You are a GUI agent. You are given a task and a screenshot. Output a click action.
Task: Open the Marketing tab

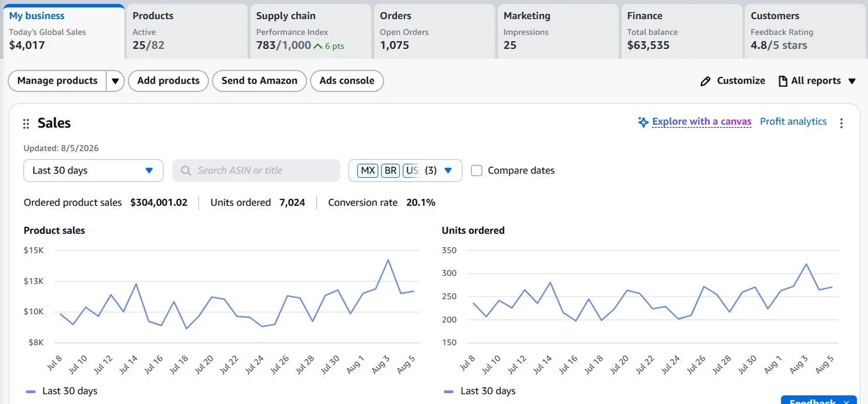[558, 32]
